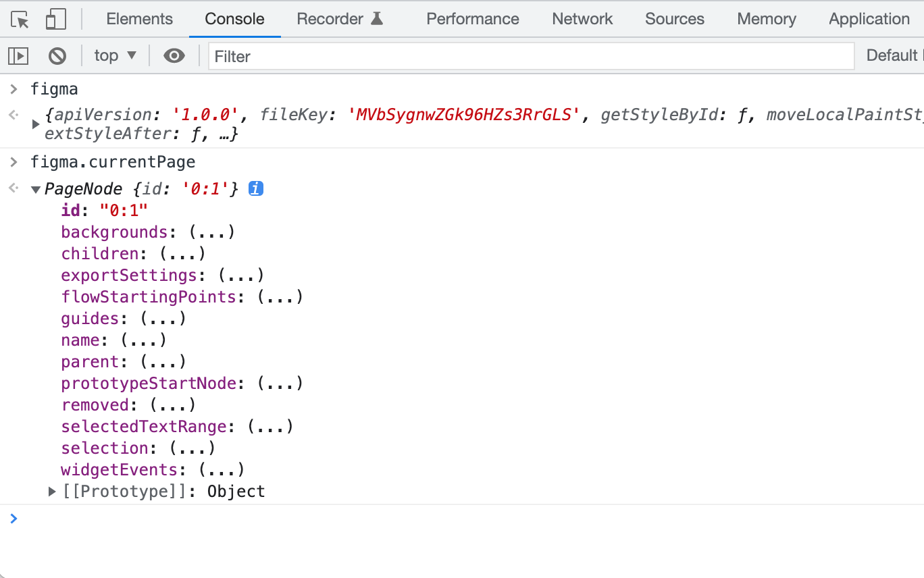The image size is (924, 578).
Task: Focus the console Filter field
Action: (x=532, y=56)
